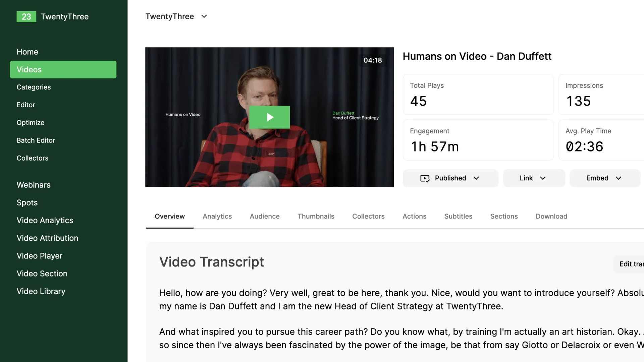Viewport: 644px width, 362px height.
Task: Switch to the Sections tab
Action: [504, 217]
